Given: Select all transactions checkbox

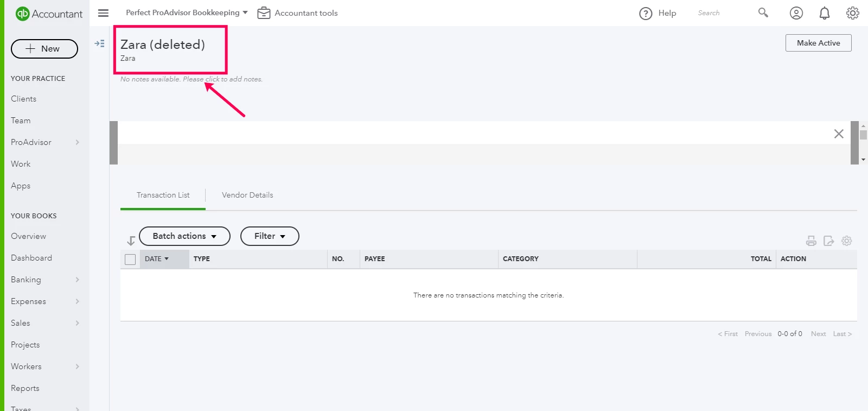Looking at the screenshot, I should pos(130,260).
